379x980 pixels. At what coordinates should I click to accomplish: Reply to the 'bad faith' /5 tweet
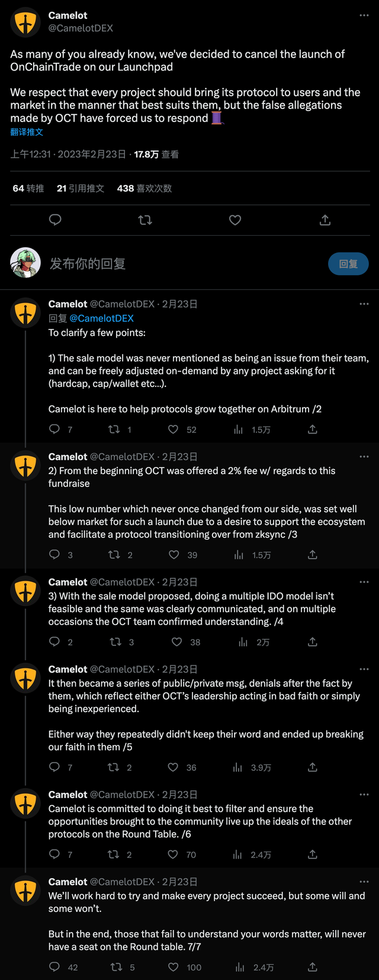54,767
